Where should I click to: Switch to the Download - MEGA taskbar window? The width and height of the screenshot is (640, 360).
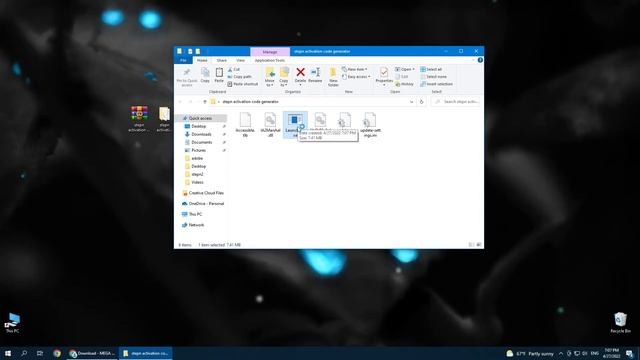tap(92, 353)
